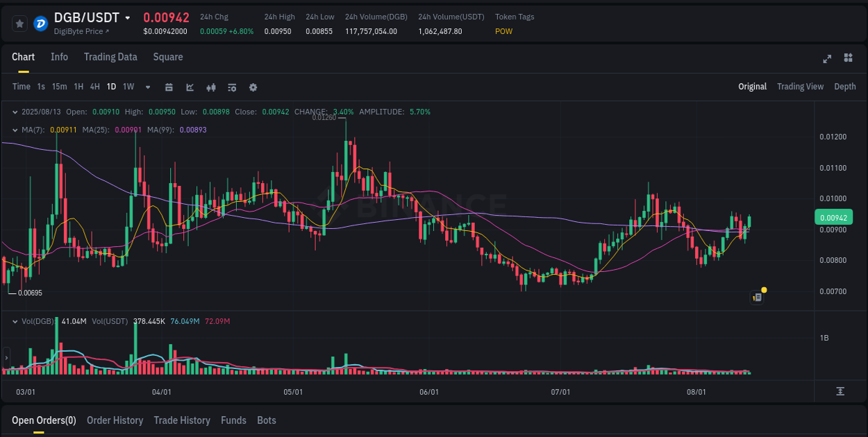Collapse the OHLC info row

15,111
